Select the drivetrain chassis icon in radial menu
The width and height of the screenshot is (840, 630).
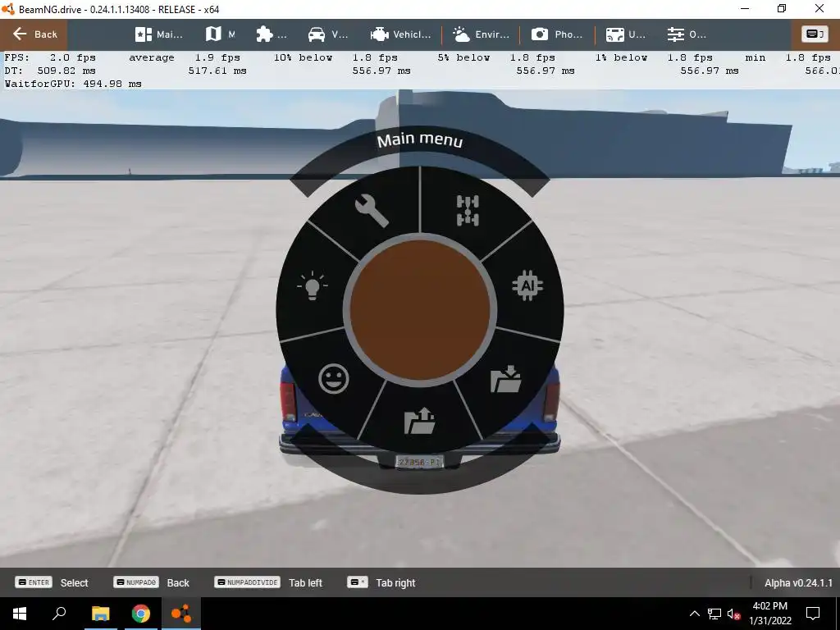click(468, 211)
